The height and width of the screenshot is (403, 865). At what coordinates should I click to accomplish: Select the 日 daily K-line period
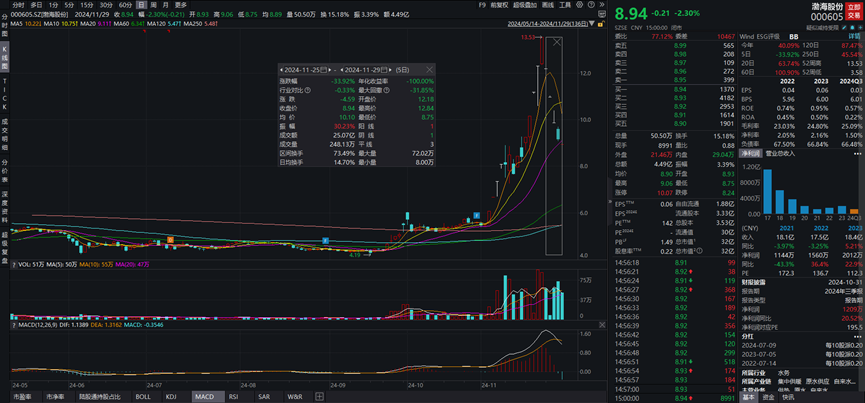tap(141, 4)
